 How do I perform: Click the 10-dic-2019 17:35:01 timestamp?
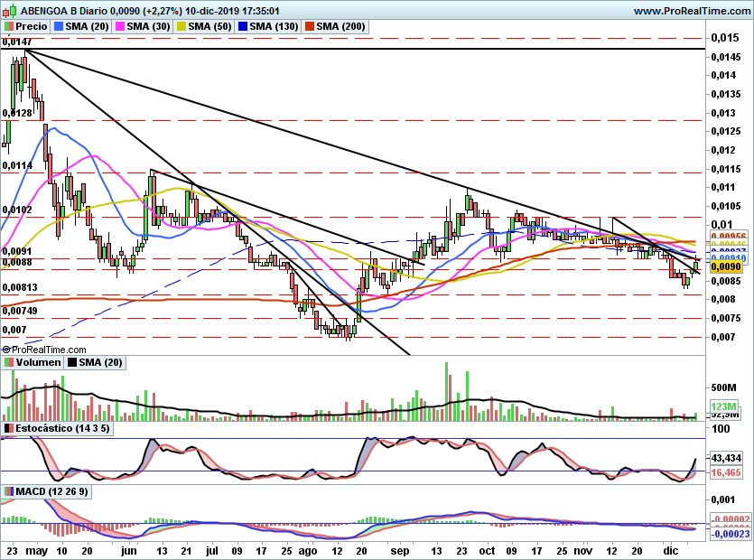coord(232,11)
